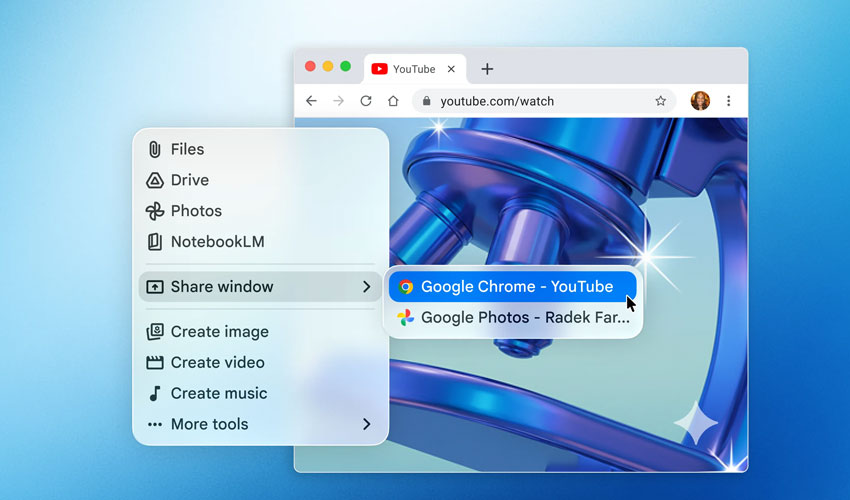850x500 pixels.
Task: Open the Chrome three-dot menu
Action: [729, 101]
